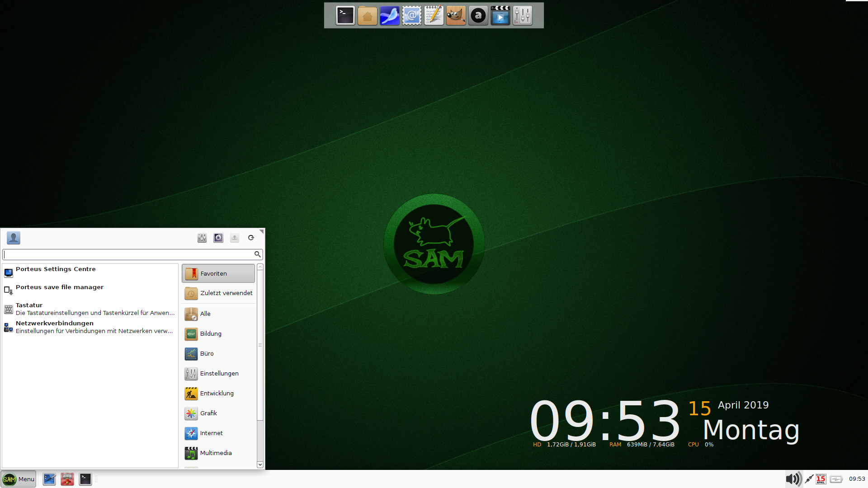Open the home folder from the dock

(x=367, y=15)
